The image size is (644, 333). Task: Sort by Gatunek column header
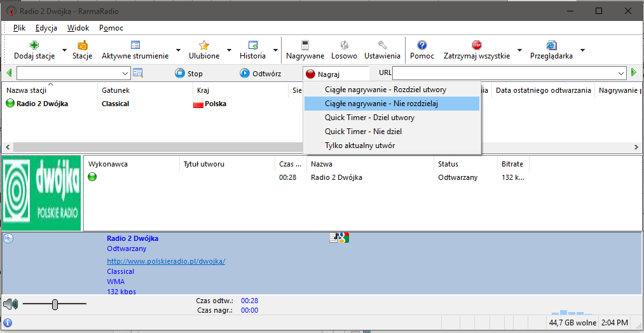coord(146,90)
